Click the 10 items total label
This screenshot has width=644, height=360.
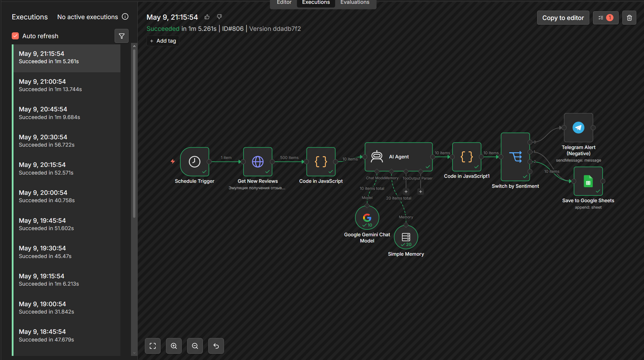click(x=372, y=188)
